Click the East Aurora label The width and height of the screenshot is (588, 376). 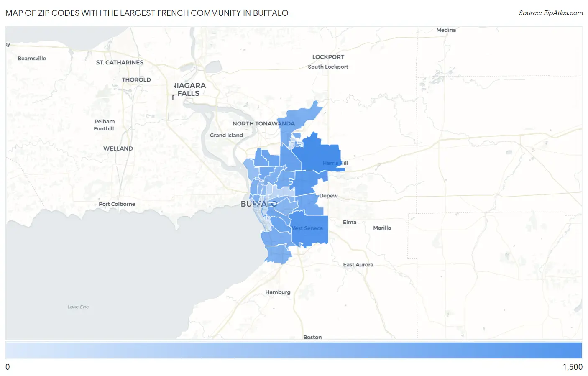point(358,265)
